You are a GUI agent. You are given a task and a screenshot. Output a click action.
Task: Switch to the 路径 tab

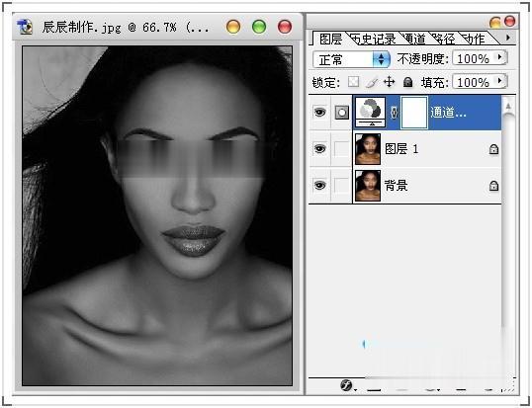tap(444, 40)
